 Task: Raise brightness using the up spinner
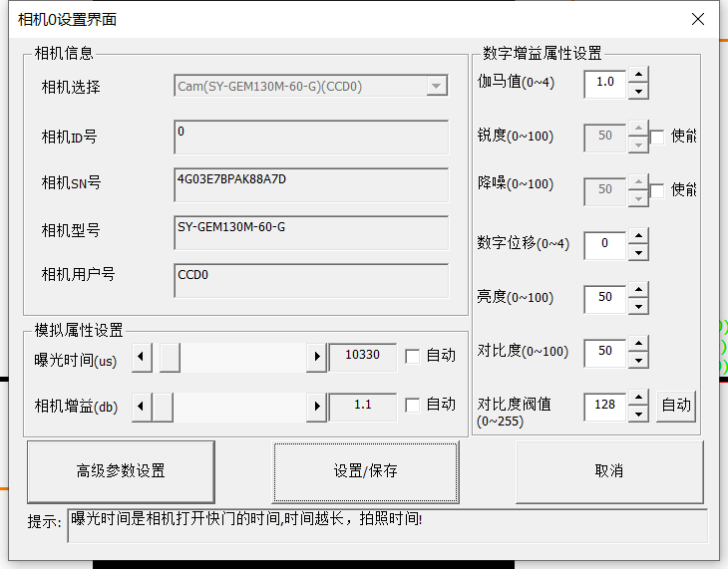tap(638, 289)
